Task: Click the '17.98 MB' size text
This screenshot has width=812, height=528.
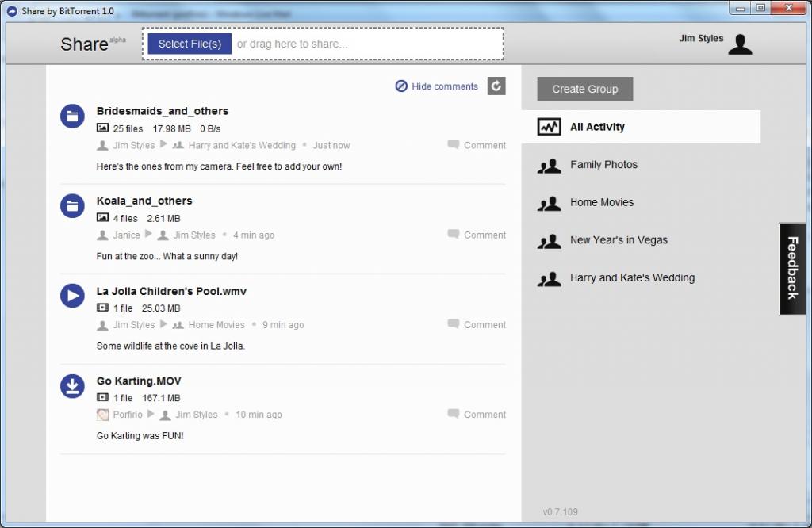Action: (171, 129)
